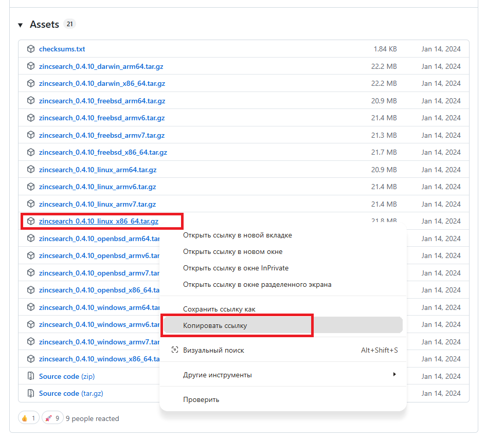Open zincsearch_0.4.10_linux_arm64.tar.gz link
This screenshot has width=504, height=440.
tap(98, 170)
